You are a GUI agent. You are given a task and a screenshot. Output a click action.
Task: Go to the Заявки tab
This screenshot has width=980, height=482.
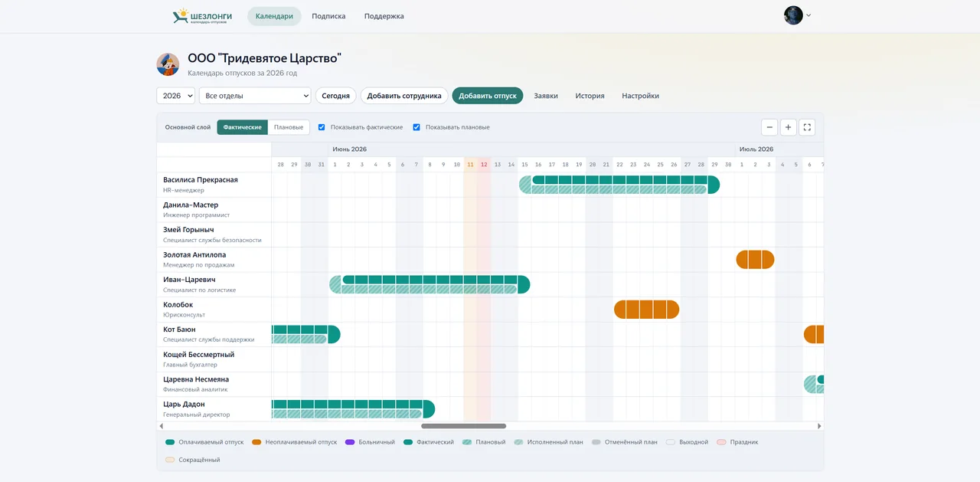(x=546, y=96)
